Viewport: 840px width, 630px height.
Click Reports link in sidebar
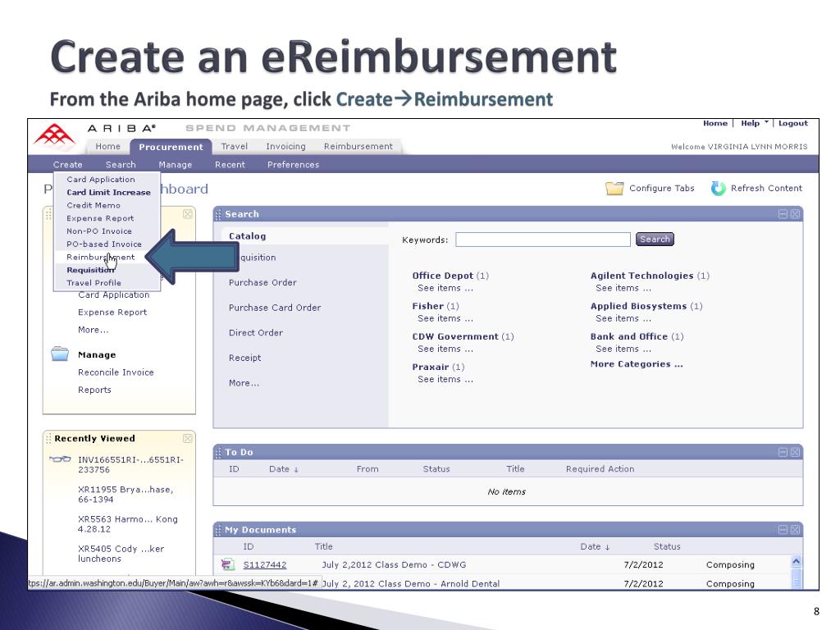coord(94,390)
